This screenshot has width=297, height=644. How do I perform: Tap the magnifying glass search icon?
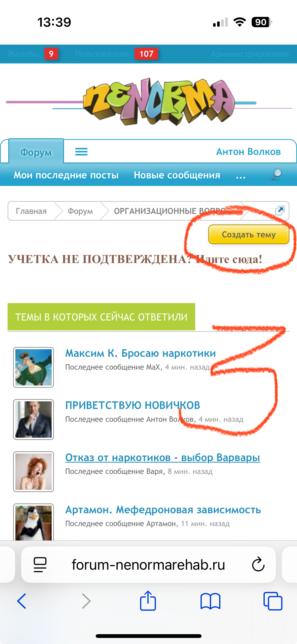276,174
